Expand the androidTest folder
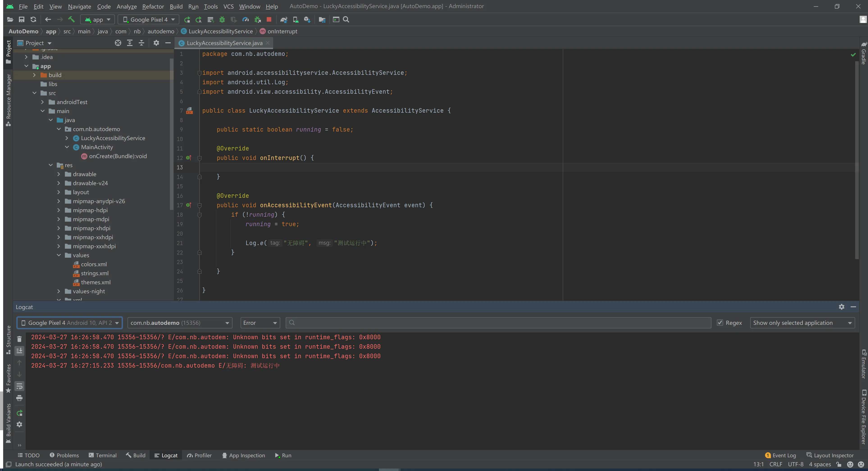This screenshot has width=868, height=471. [42, 102]
